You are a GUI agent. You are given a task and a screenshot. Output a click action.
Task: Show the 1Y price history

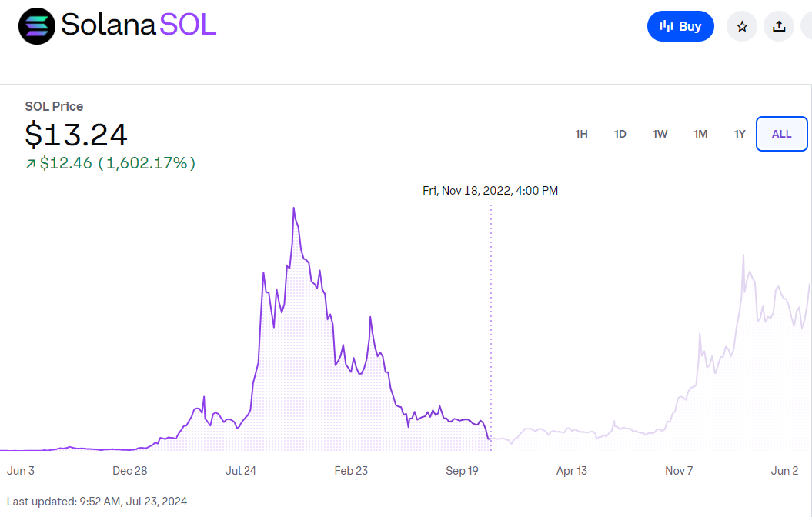(740, 134)
